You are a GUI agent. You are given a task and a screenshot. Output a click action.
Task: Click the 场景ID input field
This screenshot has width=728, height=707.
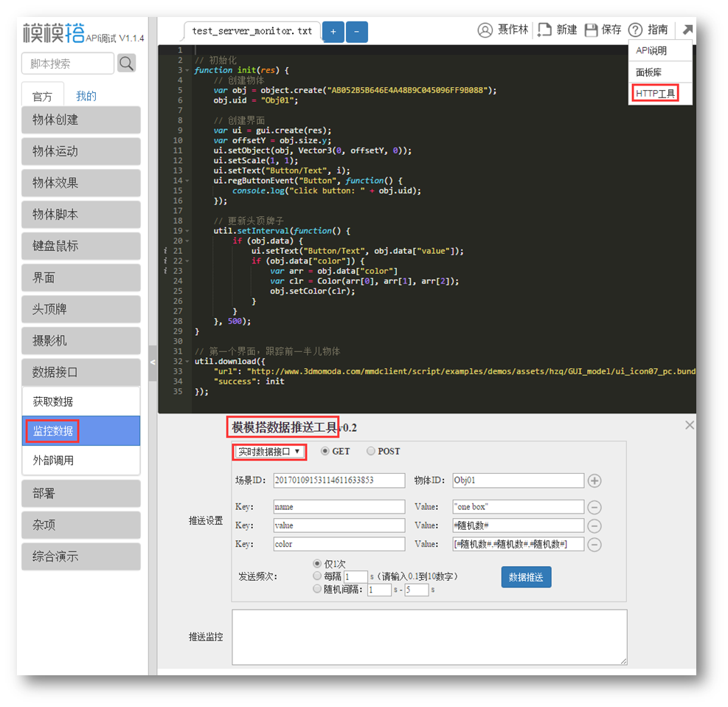[339, 480]
